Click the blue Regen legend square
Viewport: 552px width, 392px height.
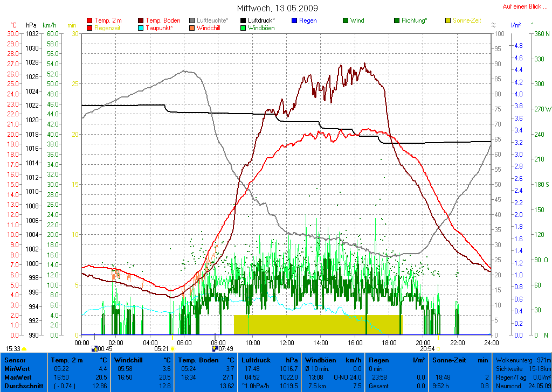click(x=294, y=20)
